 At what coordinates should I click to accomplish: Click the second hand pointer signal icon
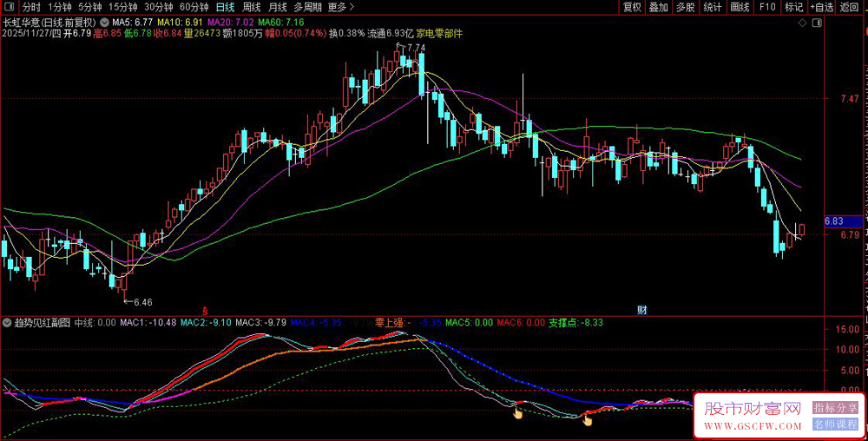588,421
